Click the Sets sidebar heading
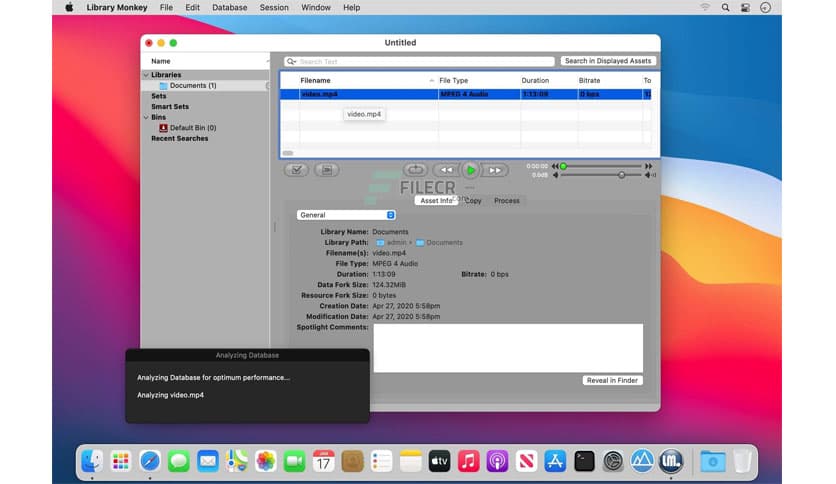 [158, 96]
